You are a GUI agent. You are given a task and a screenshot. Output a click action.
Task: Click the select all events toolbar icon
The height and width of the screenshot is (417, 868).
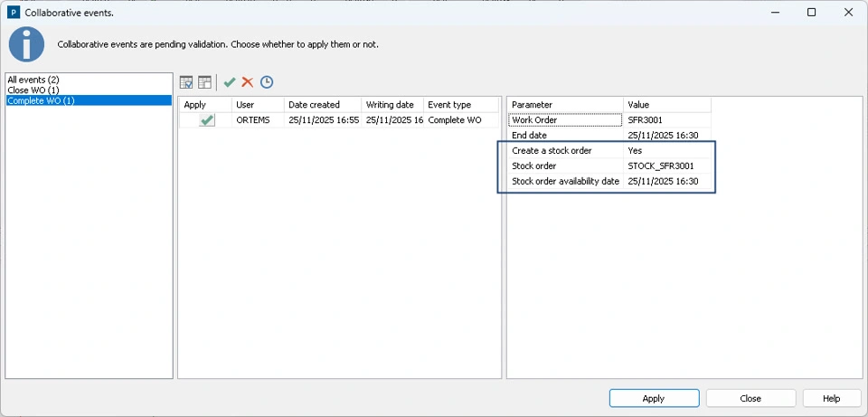(187, 82)
